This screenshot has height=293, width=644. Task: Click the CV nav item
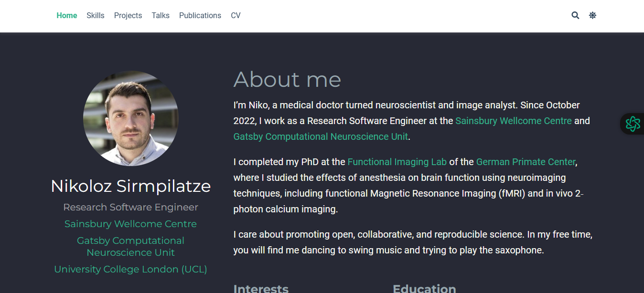(x=236, y=15)
